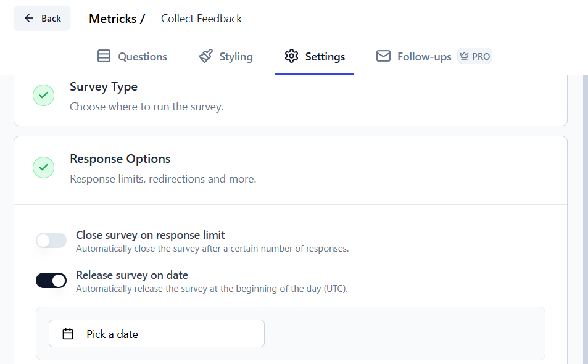Click the Styling paintbrush icon
The image size is (588, 364).
204,56
